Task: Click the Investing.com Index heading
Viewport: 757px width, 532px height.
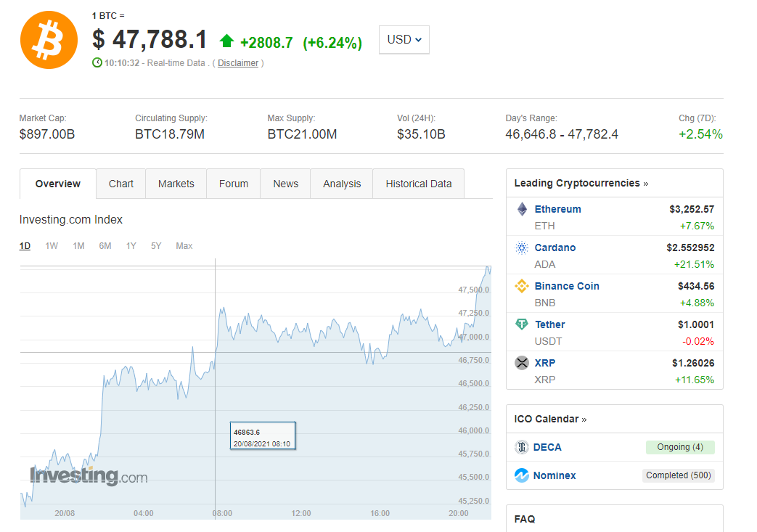Action: click(x=71, y=220)
